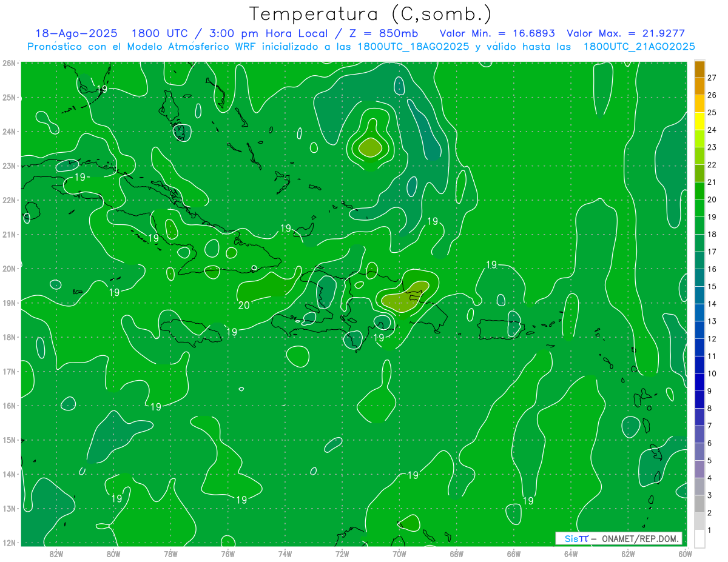The width and height of the screenshot is (728, 562).
Task: Click the "12N" latitude label
Action: (x=8, y=543)
